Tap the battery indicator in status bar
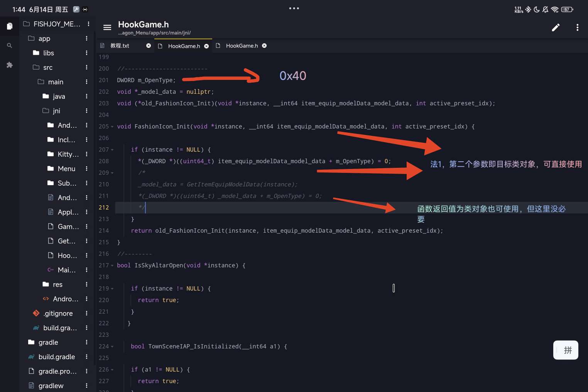The width and height of the screenshot is (588, 392). [567, 9]
